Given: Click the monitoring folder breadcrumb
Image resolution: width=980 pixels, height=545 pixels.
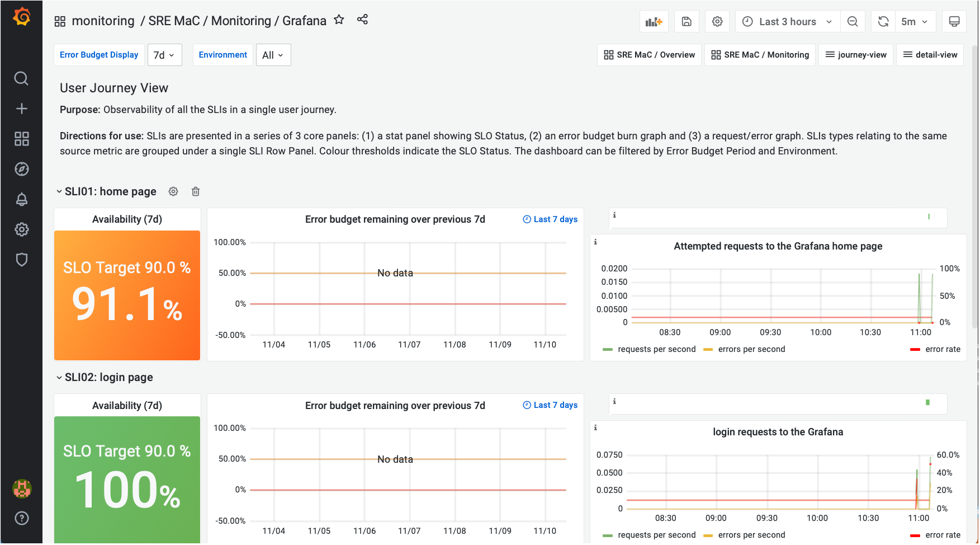Looking at the screenshot, I should [103, 21].
